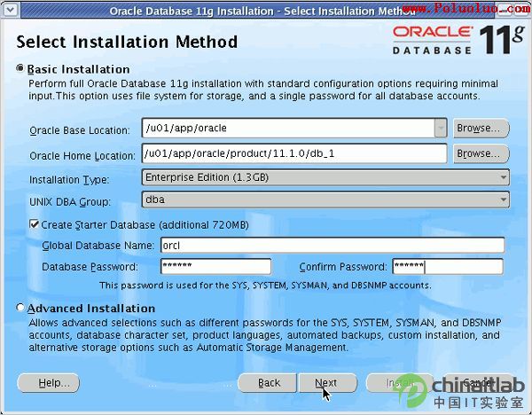The height and width of the screenshot is (415, 532).
Task: Click Browse next to Oracle Base Location
Action: click(x=481, y=129)
